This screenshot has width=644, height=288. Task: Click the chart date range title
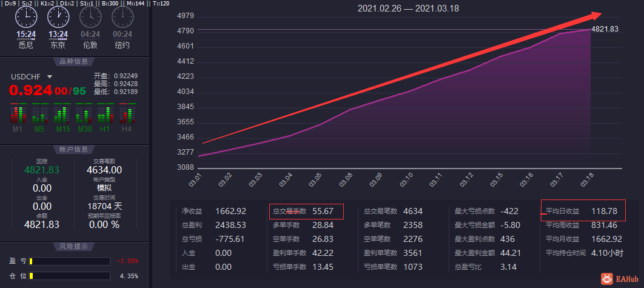point(408,8)
